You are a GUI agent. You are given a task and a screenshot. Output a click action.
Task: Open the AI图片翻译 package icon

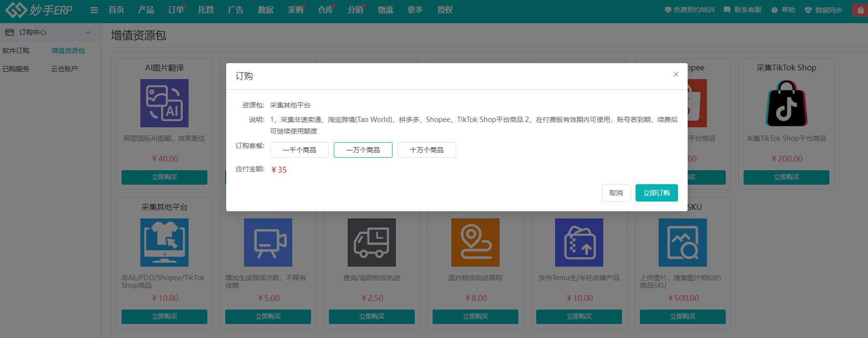[x=164, y=103]
